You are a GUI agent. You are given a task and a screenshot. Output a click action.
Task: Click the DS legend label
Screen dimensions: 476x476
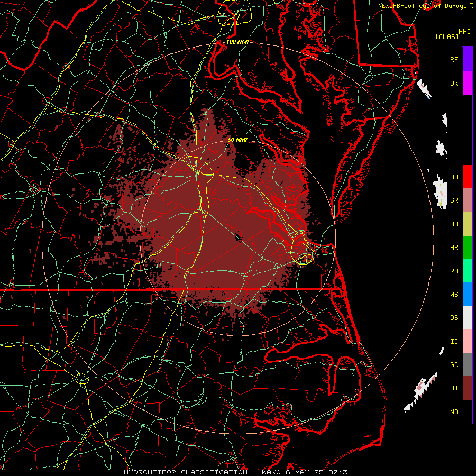click(454, 318)
